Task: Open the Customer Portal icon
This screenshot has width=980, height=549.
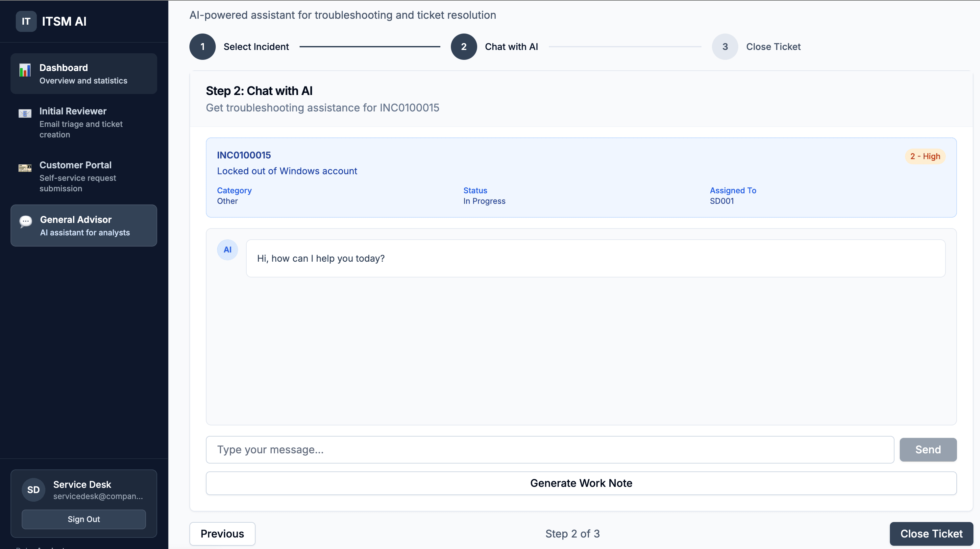Action: [x=25, y=168]
